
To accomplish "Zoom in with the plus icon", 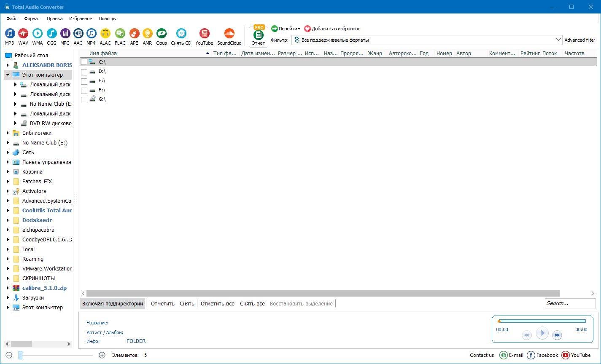I will (x=102, y=355).
